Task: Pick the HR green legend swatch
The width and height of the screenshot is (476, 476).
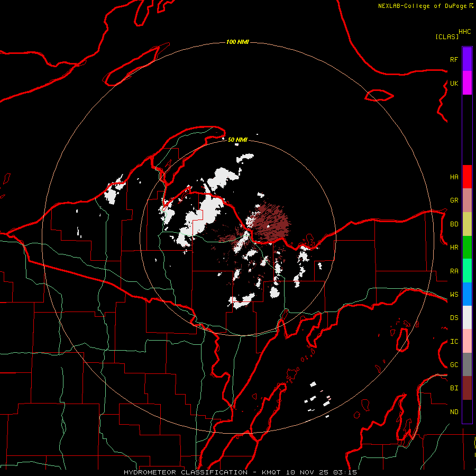Action: coord(467,248)
